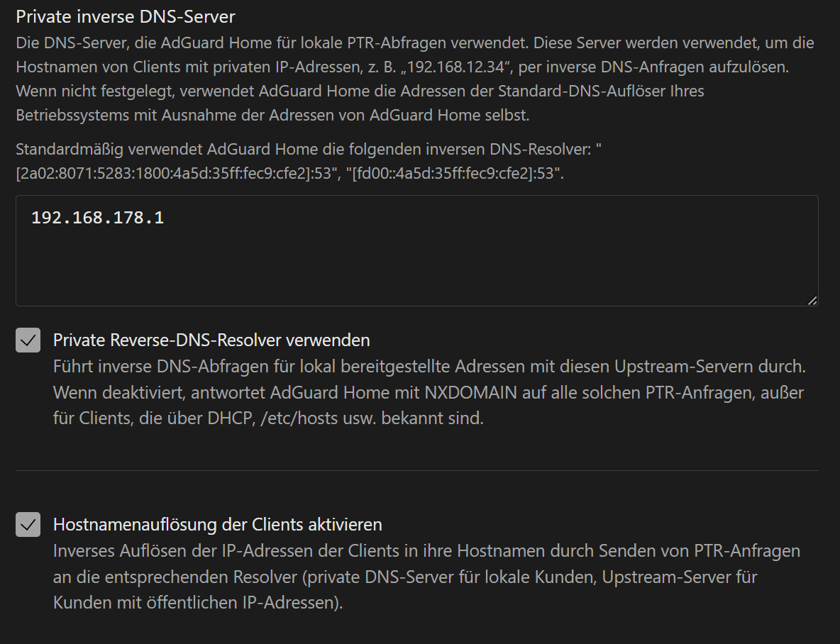The image size is (840, 644).
Task: Click the horizontal divider between settings sections
Action: tap(416, 470)
